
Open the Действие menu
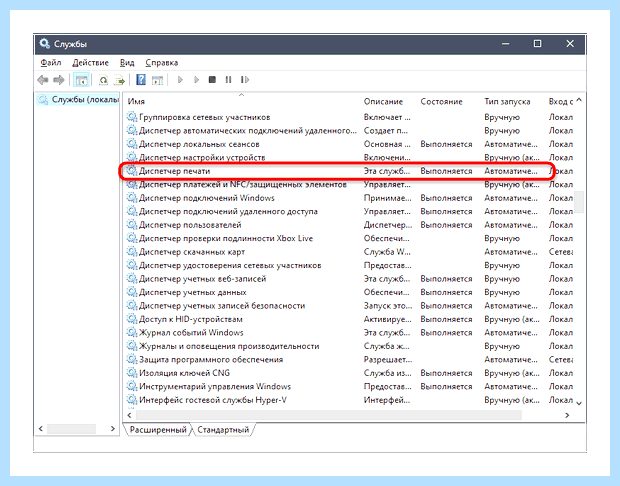click(x=91, y=62)
